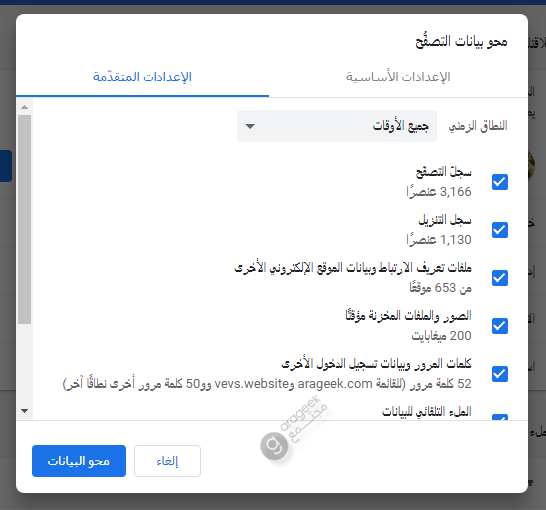Toggle cookies and site data checkbox
The height and width of the screenshot is (510, 546).
pyautogui.click(x=500, y=278)
